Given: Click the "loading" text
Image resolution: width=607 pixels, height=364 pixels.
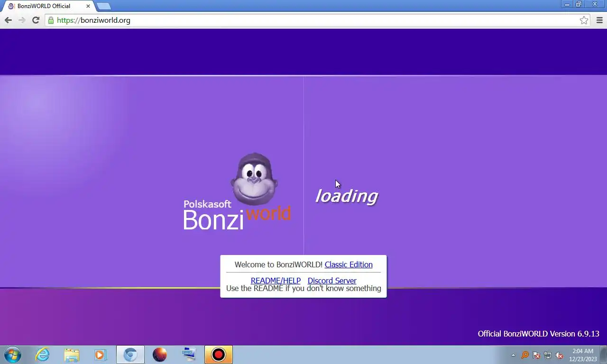Looking at the screenshot, I should tap(347, 196).
